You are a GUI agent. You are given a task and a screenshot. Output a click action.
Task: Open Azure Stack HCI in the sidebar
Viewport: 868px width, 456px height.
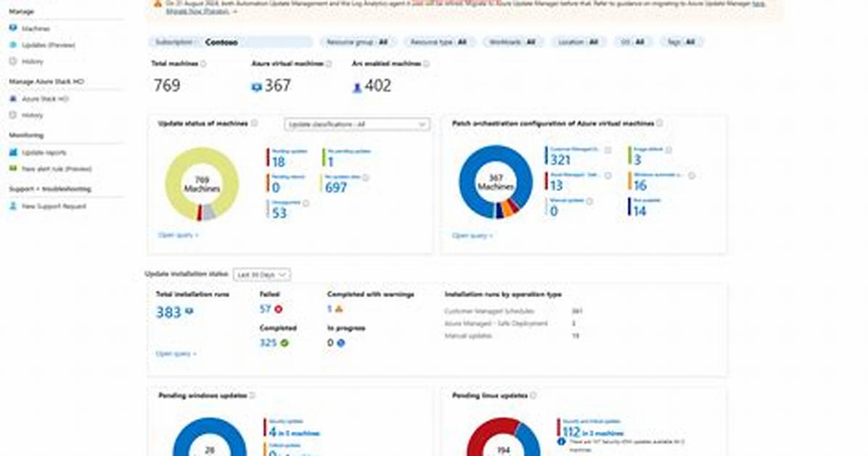click(45, 99)
